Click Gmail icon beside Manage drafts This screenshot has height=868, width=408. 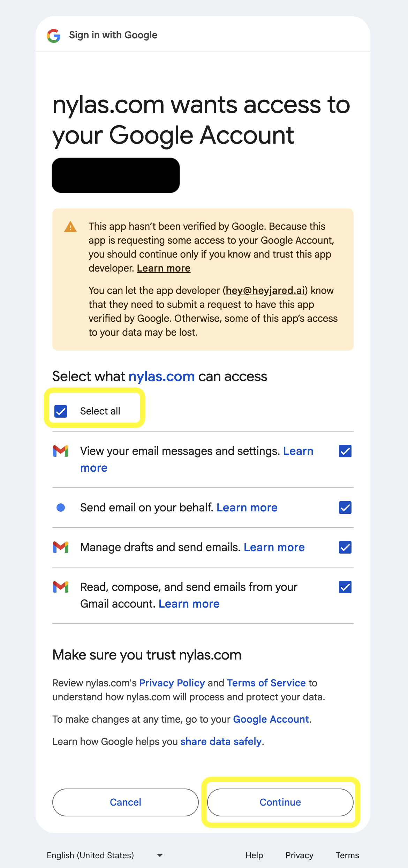tap(61, 547)
